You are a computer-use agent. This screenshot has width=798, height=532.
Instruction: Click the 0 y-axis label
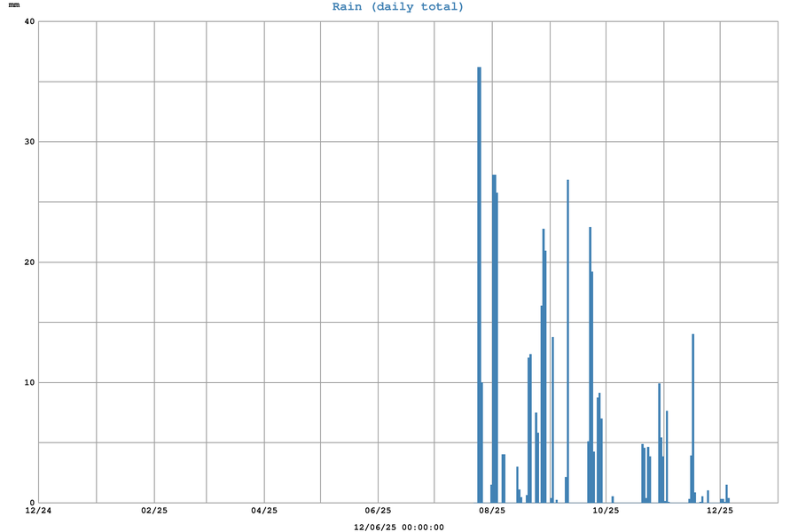pos(32,503)
